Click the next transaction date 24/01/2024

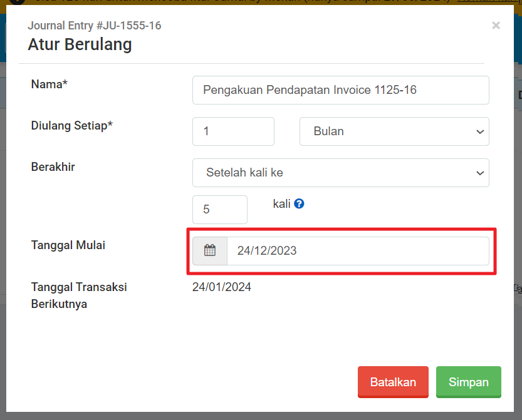(x=222, y=287)
